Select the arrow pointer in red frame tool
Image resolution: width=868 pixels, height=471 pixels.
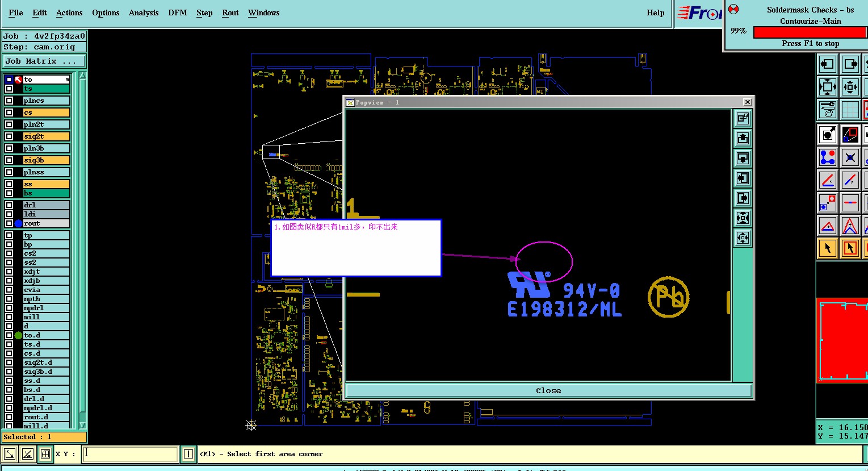pyautogui.click(x=850, y=248)
